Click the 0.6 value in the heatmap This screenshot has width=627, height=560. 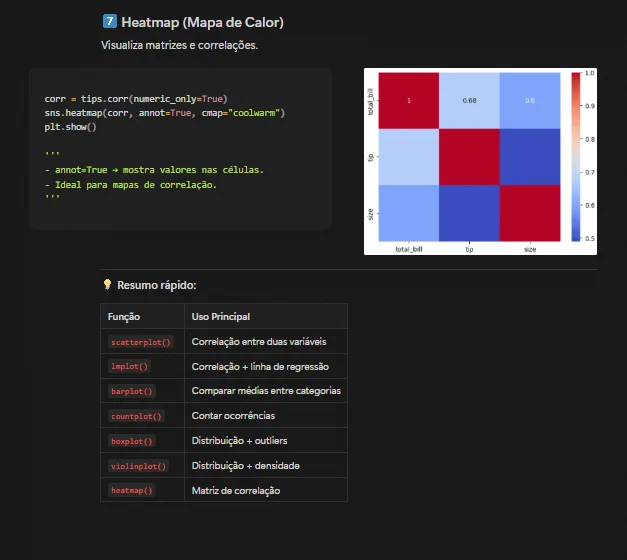pyautogui.click(x=530, y=100)
